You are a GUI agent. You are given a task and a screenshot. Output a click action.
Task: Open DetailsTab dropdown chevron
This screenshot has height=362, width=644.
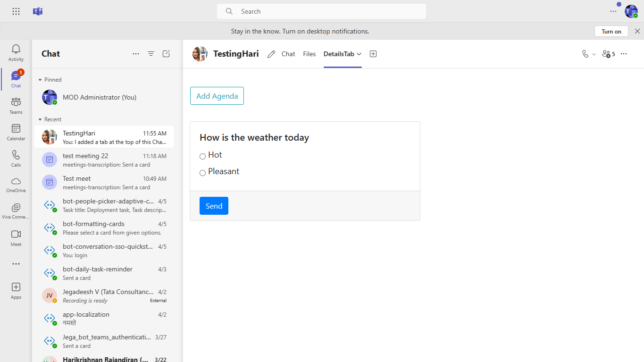[x=359, y=54]
